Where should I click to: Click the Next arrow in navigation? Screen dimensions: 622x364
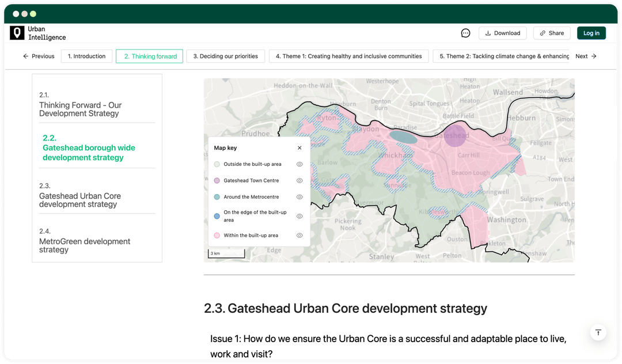pos(586,56)
